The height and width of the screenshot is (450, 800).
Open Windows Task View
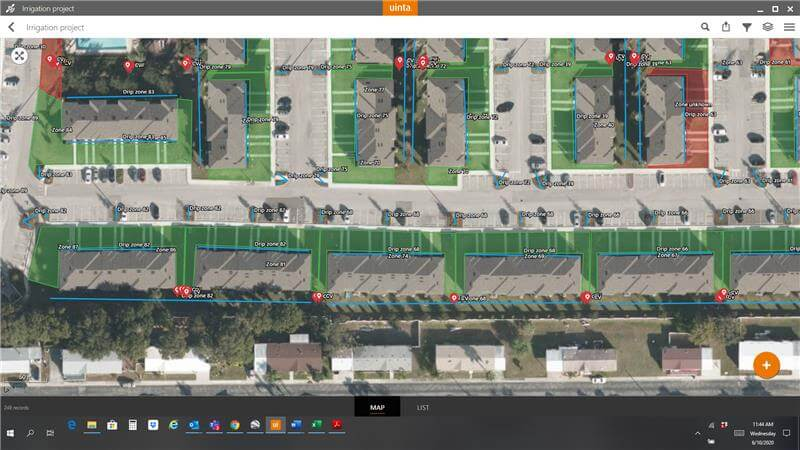49,432
